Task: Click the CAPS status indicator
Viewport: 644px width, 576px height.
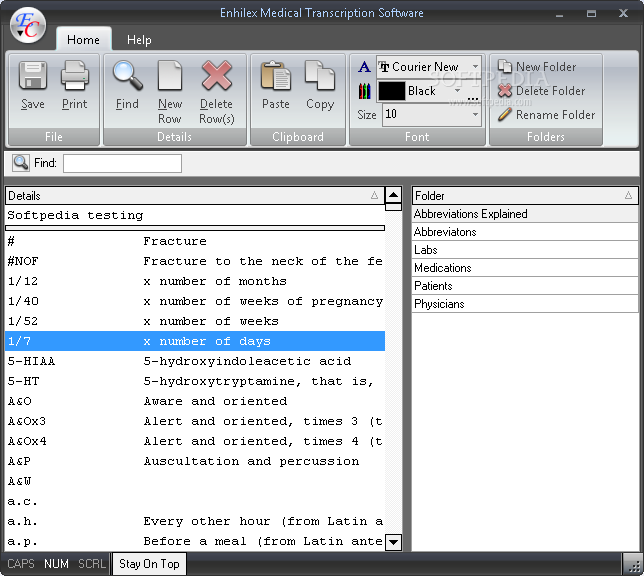Action: 21,564
